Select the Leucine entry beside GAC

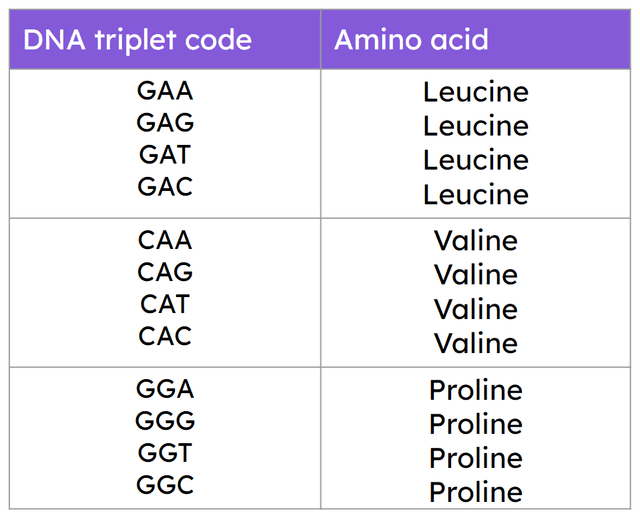pyautogui.click(x=475, y=195)
